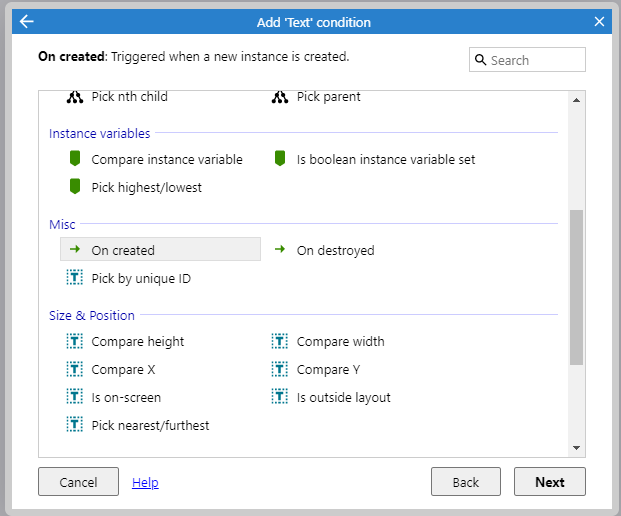Select the Pick parent hierarchy icon
This screenshot has width=621, height=516.
pyautogui.click(x=280, y=97)
